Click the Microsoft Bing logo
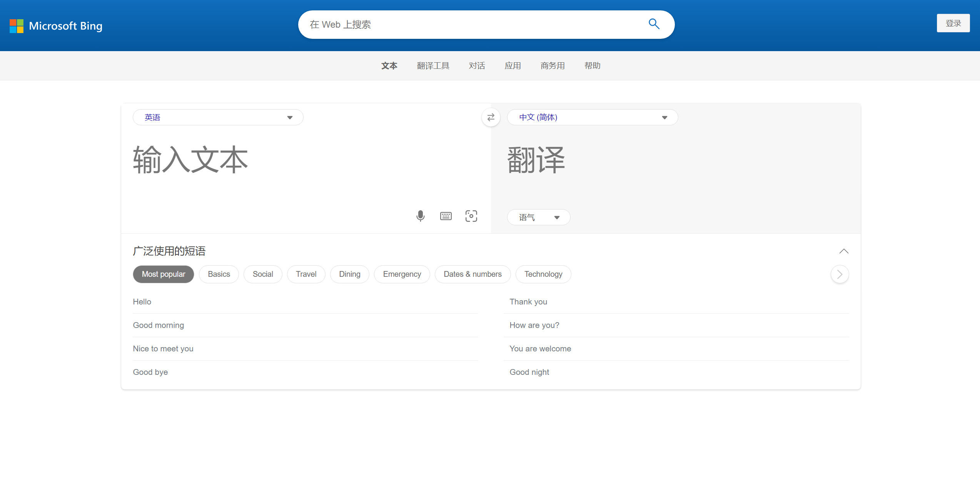 point(56,26)
